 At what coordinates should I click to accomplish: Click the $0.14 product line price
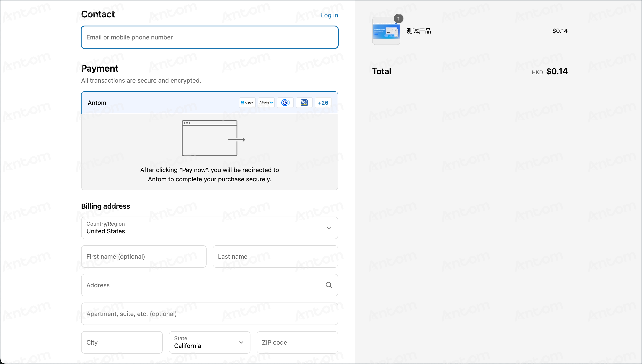coord(560,31)
